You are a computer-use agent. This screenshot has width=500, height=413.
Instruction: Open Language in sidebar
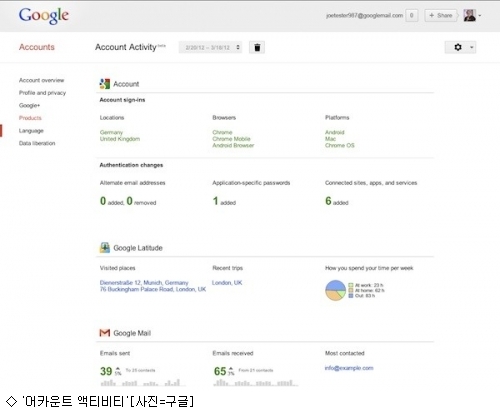click(x=31, y=131)
